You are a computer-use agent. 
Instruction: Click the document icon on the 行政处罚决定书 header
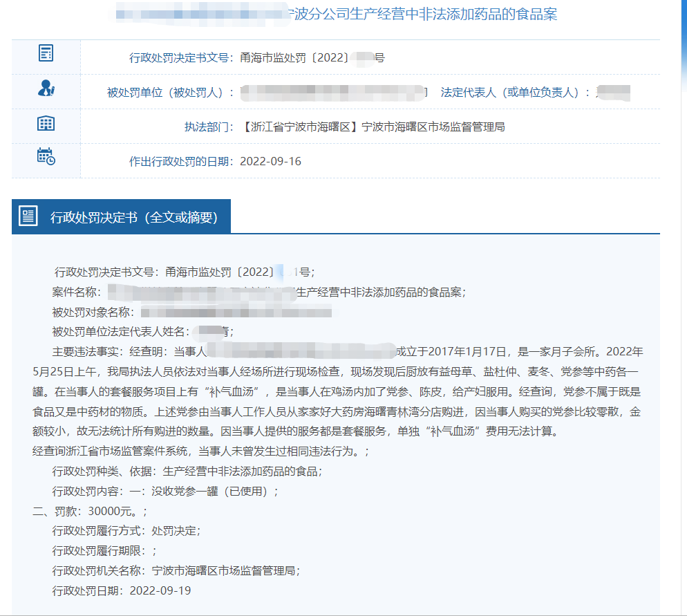click(28, 216)
